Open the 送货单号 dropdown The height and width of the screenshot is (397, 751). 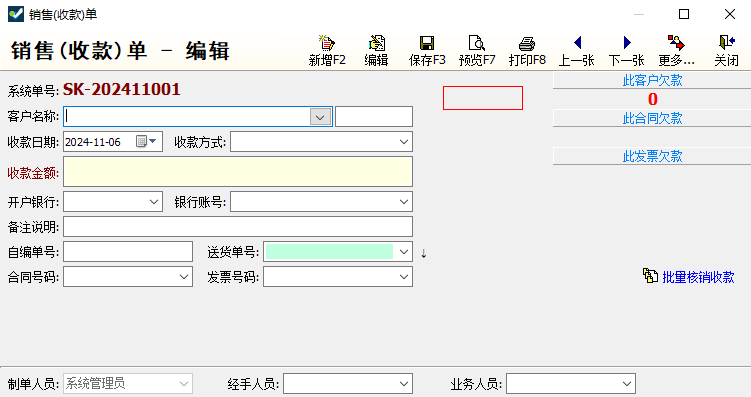pyautogui.click(x=404, y=252)
